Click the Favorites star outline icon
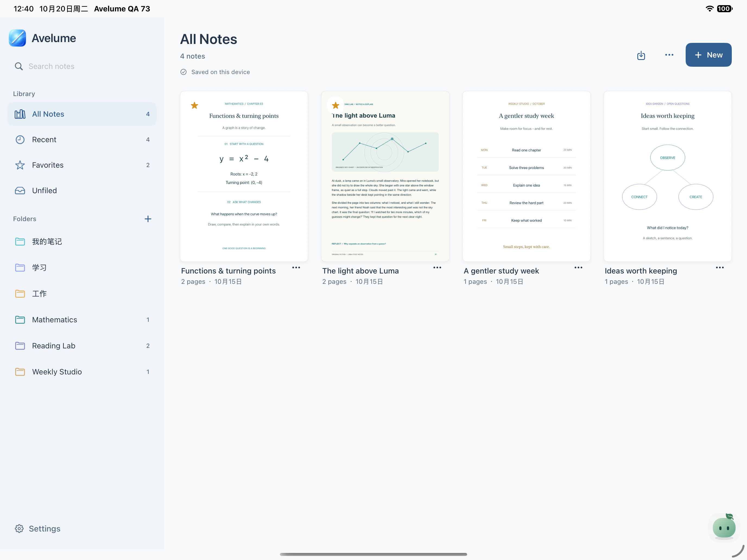 [20, 165]
